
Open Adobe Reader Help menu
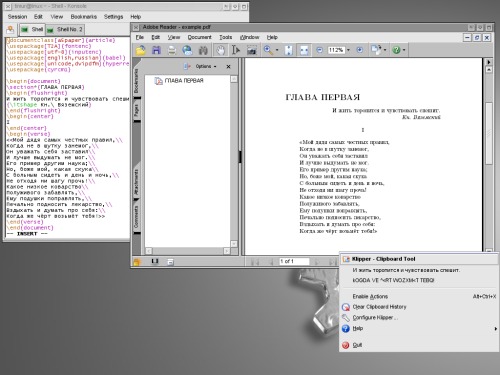pos(272,37)
